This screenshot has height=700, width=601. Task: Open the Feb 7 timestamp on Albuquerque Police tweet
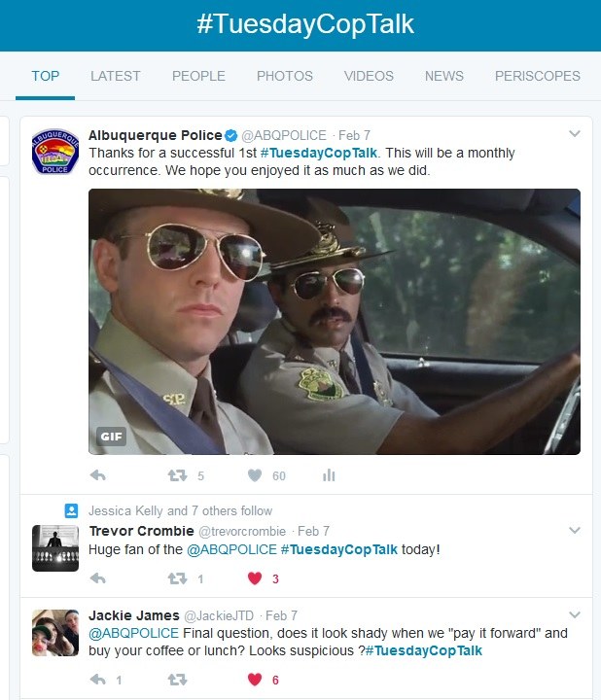tap(354, 135)
